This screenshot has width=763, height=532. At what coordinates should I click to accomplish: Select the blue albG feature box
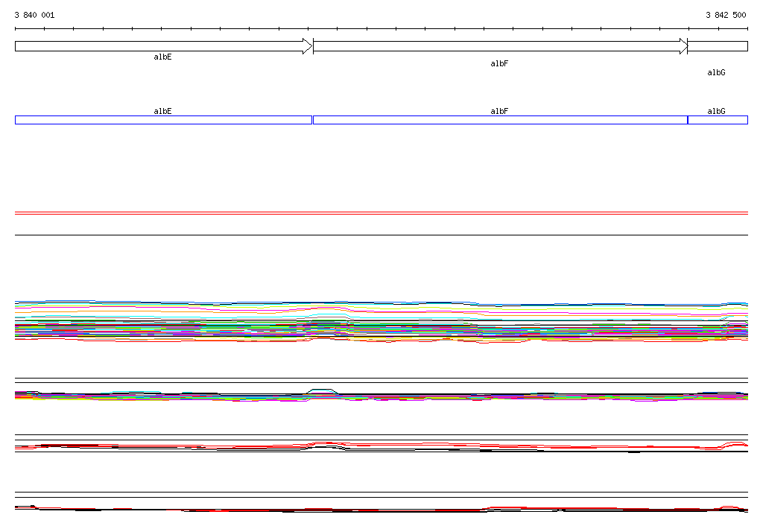(717, 120)
